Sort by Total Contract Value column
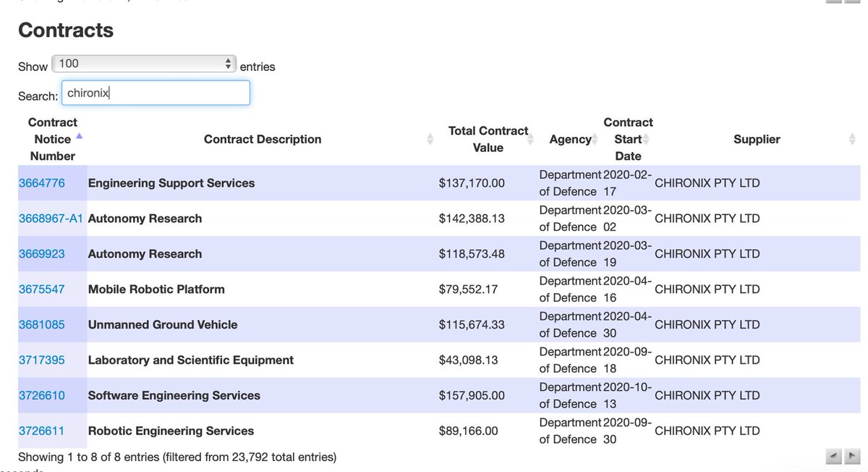Viewport: 868px width, 472px height. tap(488, 139)
